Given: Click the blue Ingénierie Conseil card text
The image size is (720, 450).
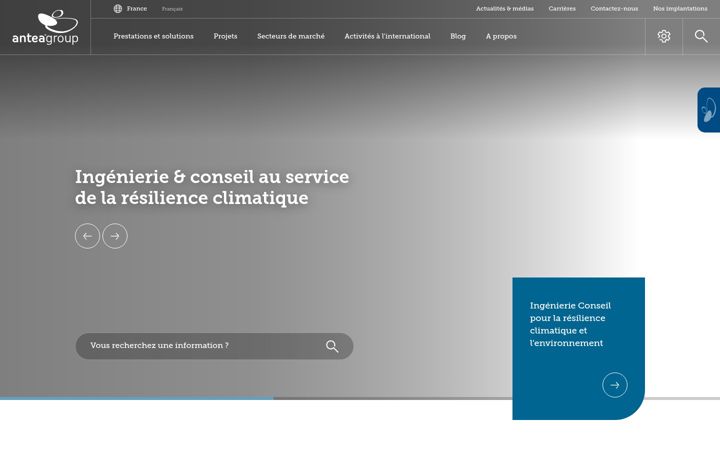Looking at the screenshot, I should click(x=570, y=324).
